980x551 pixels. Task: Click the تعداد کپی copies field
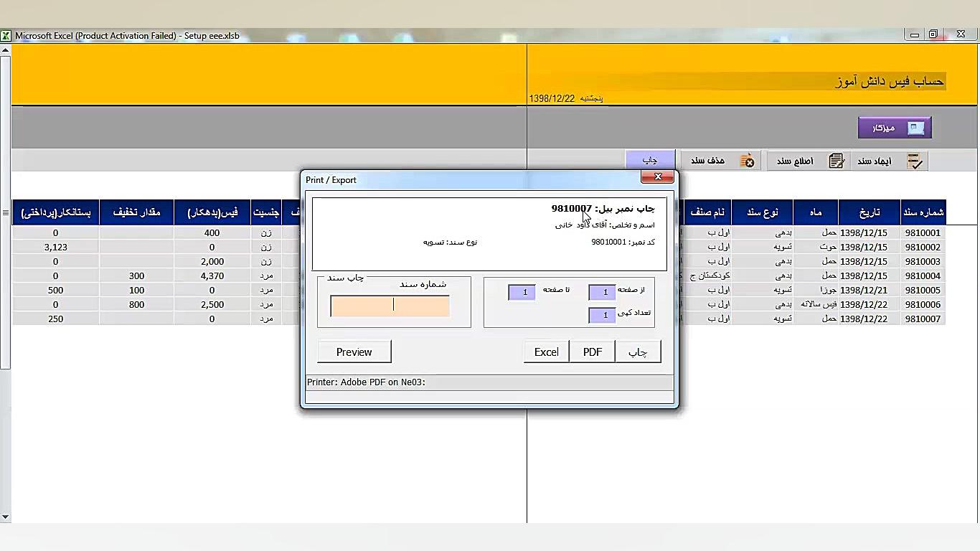[x=602, y=315]
